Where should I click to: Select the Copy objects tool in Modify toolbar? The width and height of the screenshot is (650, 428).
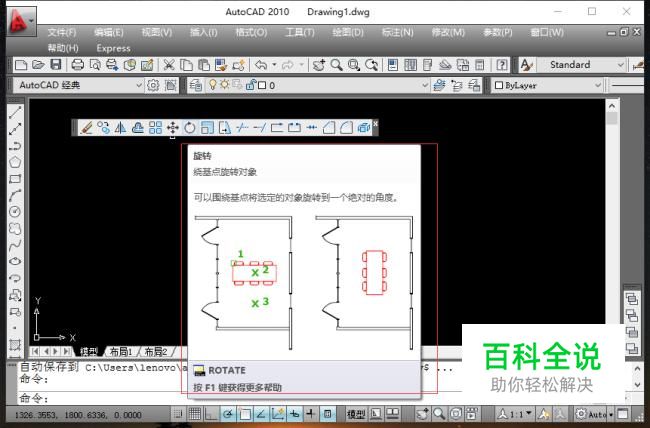coord(103,127)
